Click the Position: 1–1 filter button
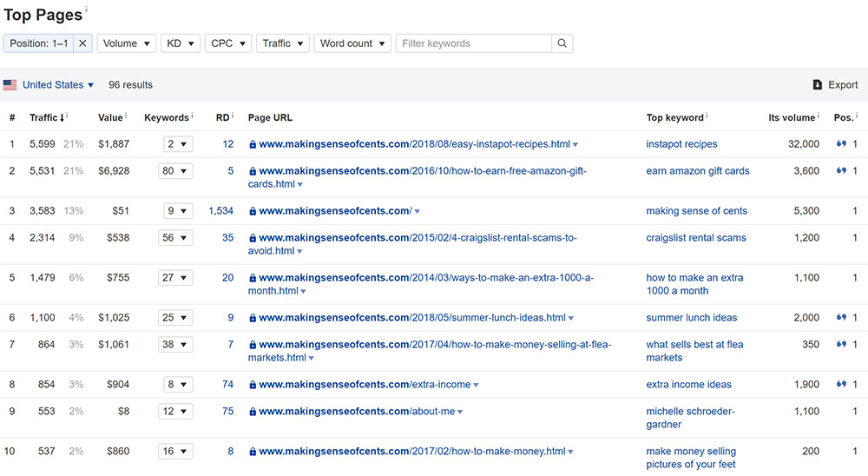 point(39,43)
